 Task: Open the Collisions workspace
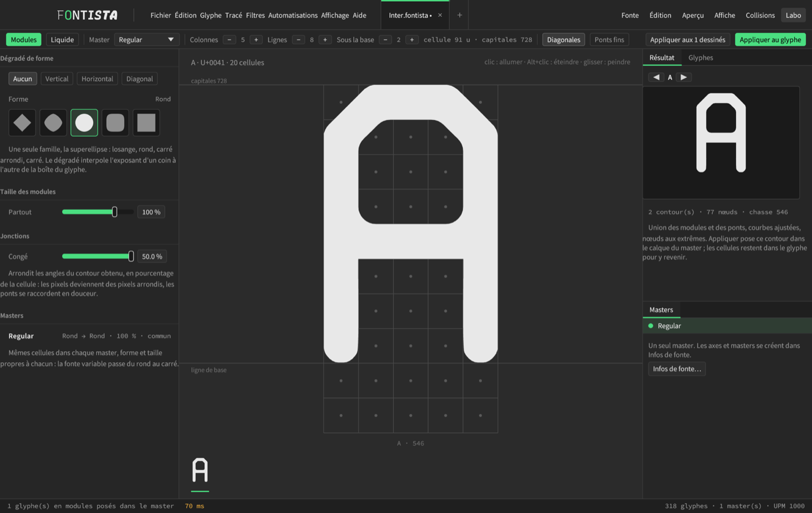click(x=760, y=15)
